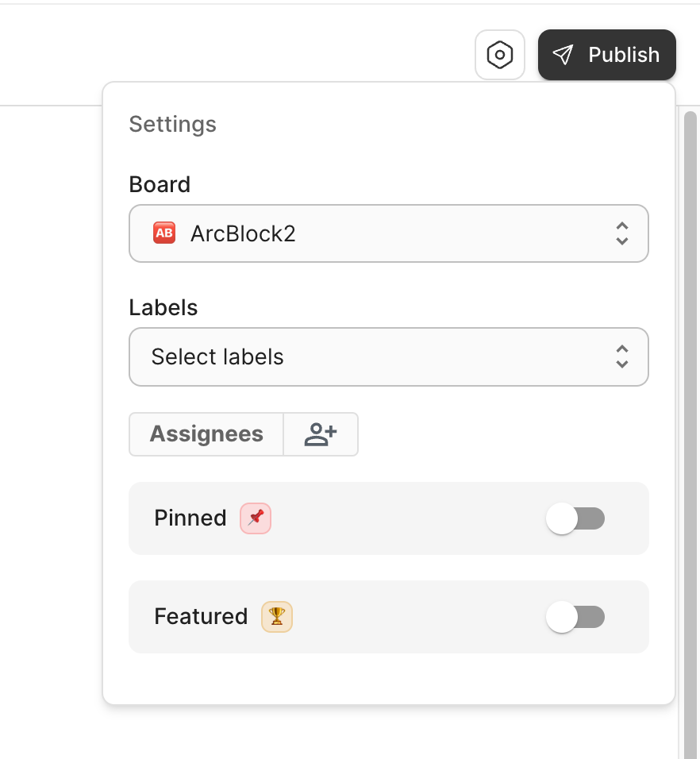The image size is (700, 759).
Task: Click the Settings panel heading
Action: (x=172, y=124)
